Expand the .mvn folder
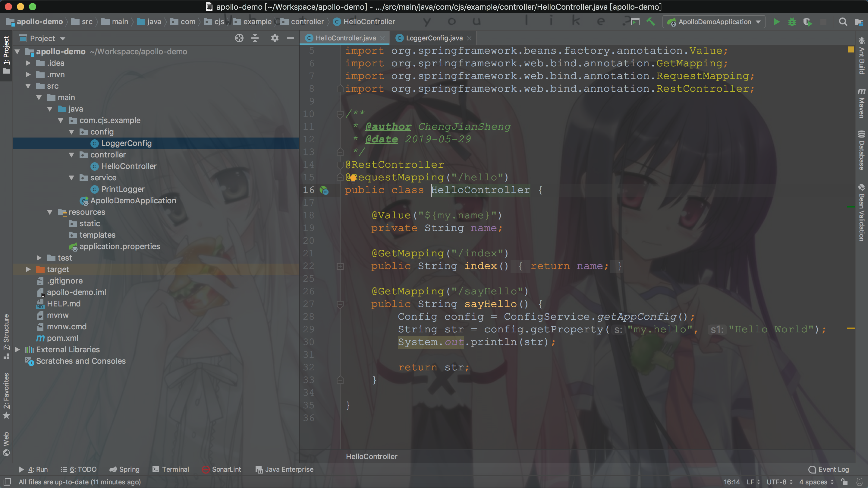868x488 pixels. click(x=28, y=74)
